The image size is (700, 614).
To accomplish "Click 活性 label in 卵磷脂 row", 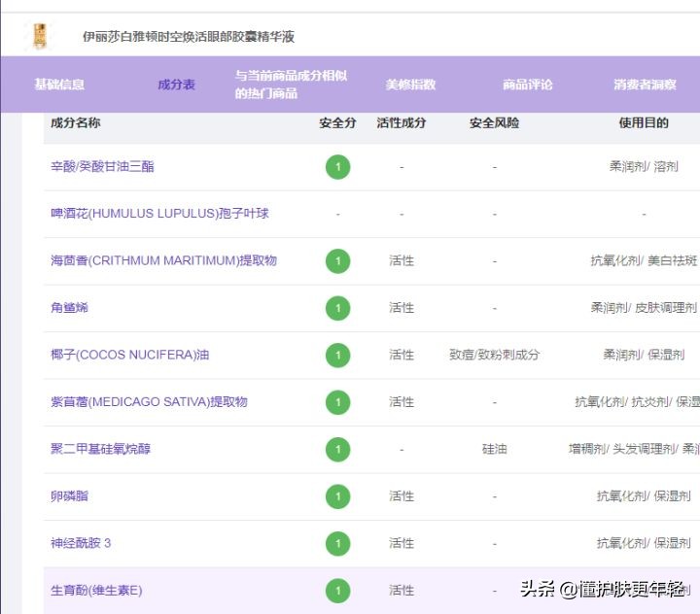I will tap(402, 496).
